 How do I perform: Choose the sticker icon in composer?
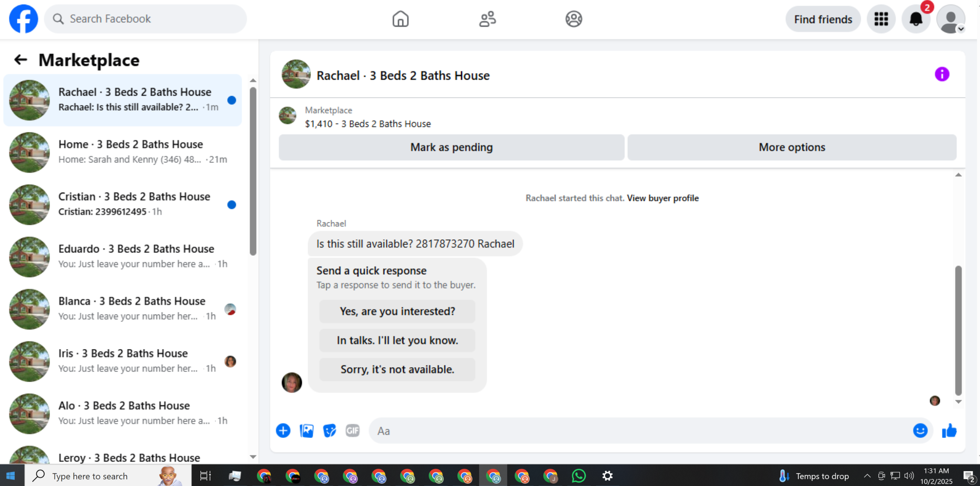click(x=329, y=430)
